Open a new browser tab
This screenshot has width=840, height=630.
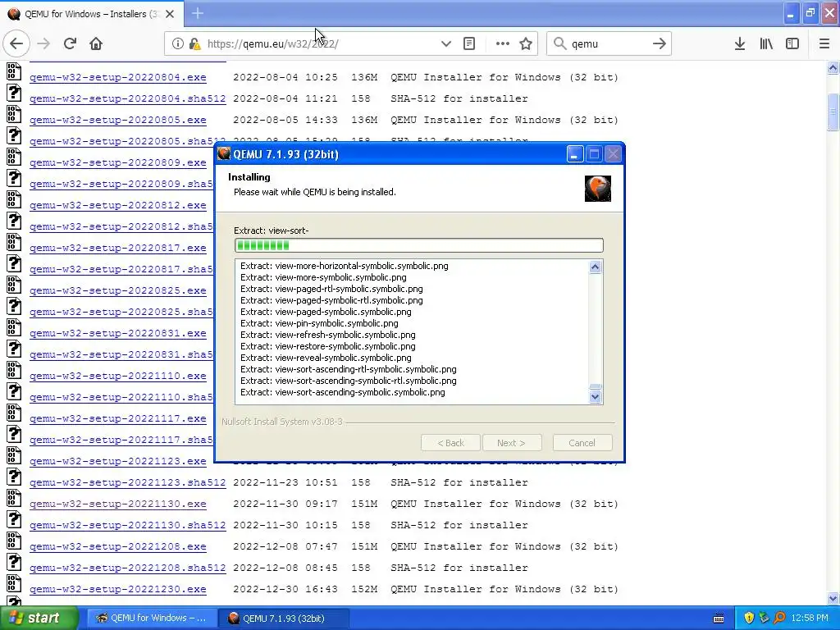click(198, 13)
